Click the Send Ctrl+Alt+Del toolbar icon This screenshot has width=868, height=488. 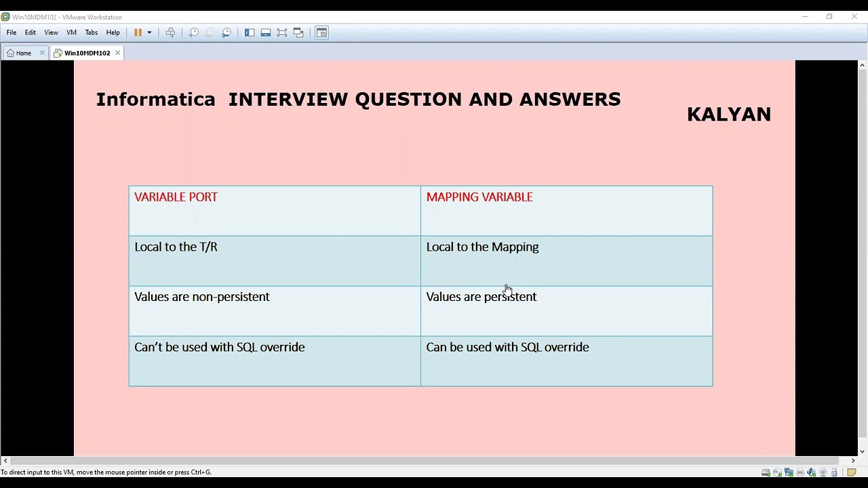click(170, 33)
